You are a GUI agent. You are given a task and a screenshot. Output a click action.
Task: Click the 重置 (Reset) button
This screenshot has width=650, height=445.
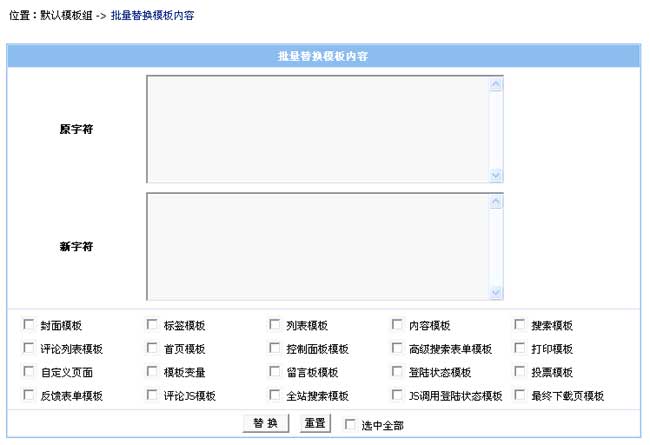(315, 424)
